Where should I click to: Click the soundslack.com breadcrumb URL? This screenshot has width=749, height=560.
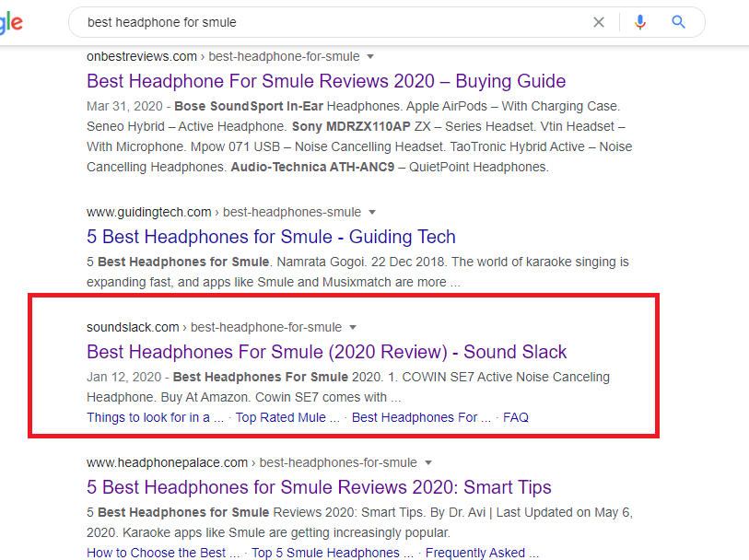pos(214,328)
